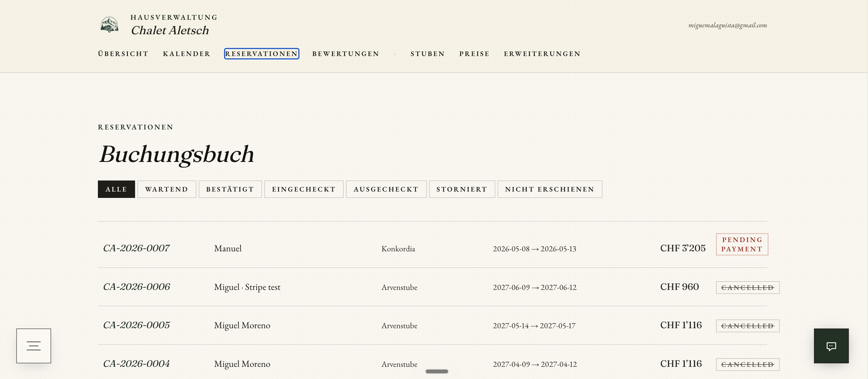The height and width of the screenshot is (379, 868).
Task: Open booking CA-2026-0004
Action: (x=136, y=364)
